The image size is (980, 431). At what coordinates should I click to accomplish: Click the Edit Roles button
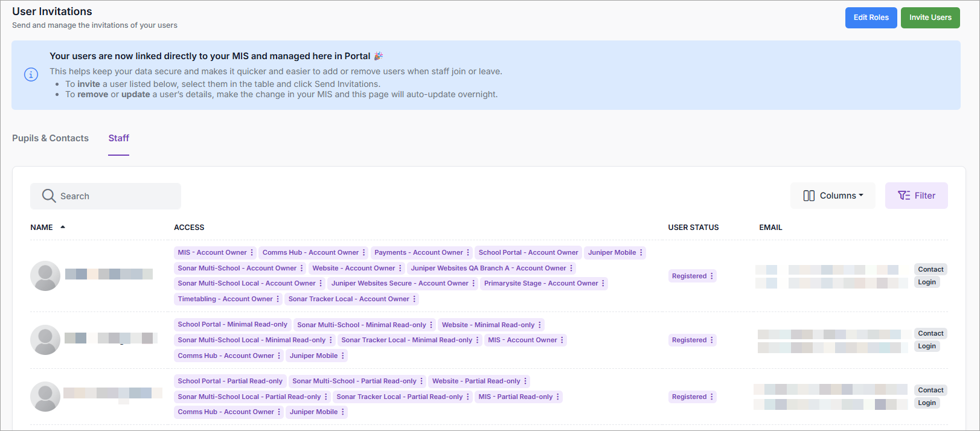[x=871, y=18]
